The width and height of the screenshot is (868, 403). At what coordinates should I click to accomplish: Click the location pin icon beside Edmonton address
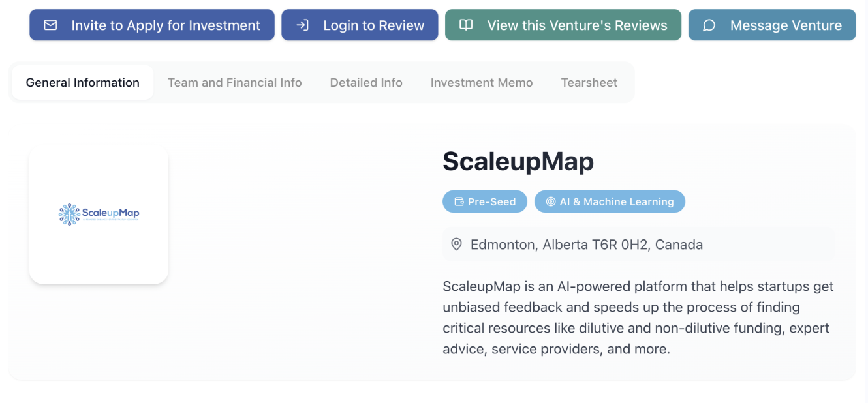pyautogui.click(x=456, y=244)
